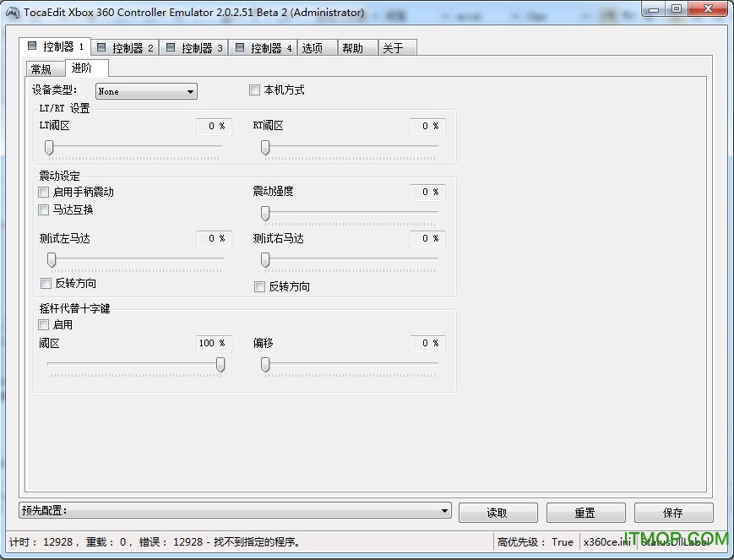
Task: Enable the 启用手柄震动 checkbox
Action: tap(44, 192)
